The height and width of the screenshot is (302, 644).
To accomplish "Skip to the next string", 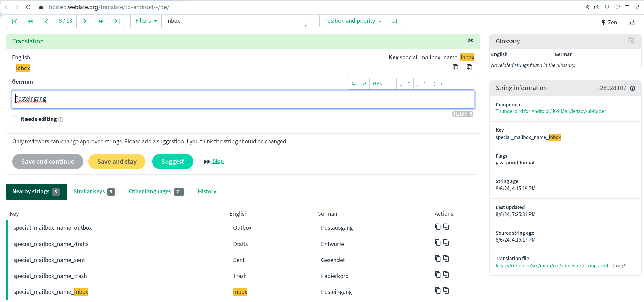I will pos(218,161).
